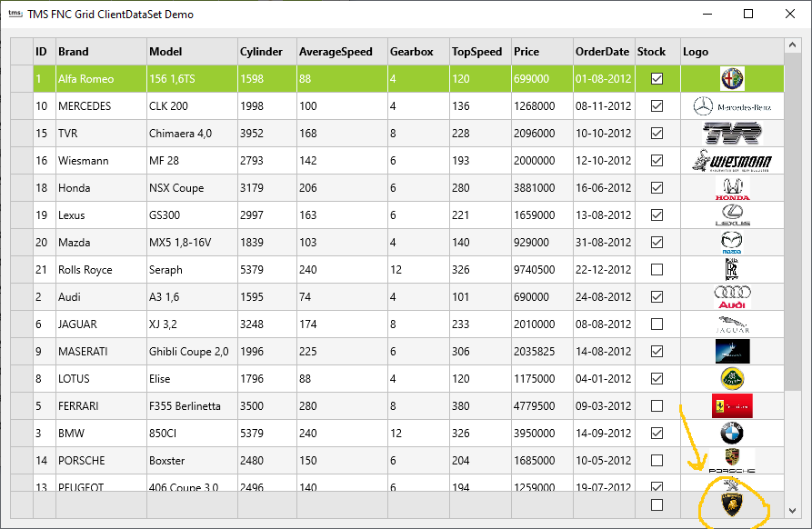Click the Lamborghini bull logo in bottom row

coord(732,504)
